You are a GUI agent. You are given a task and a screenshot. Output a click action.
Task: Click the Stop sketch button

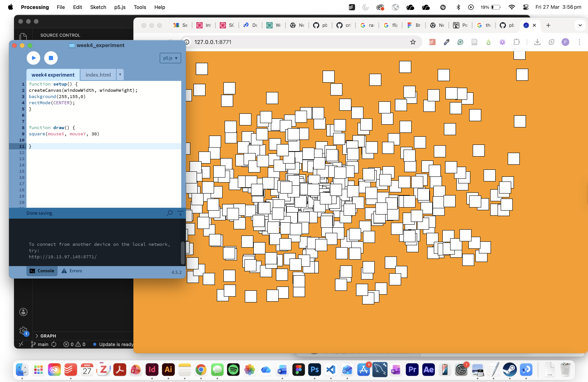coord(51,58)
